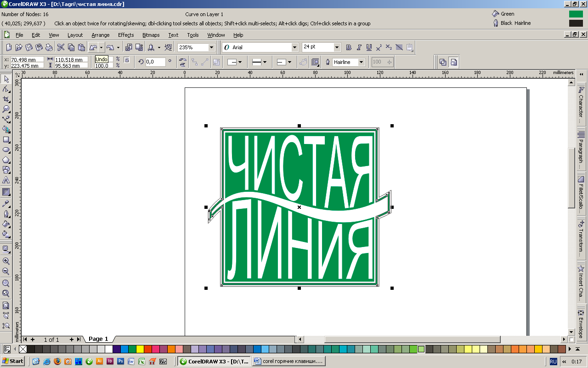Open the Bitmaps menu
This screenshot has height=368, width=588.
click(x=151, y=35)
